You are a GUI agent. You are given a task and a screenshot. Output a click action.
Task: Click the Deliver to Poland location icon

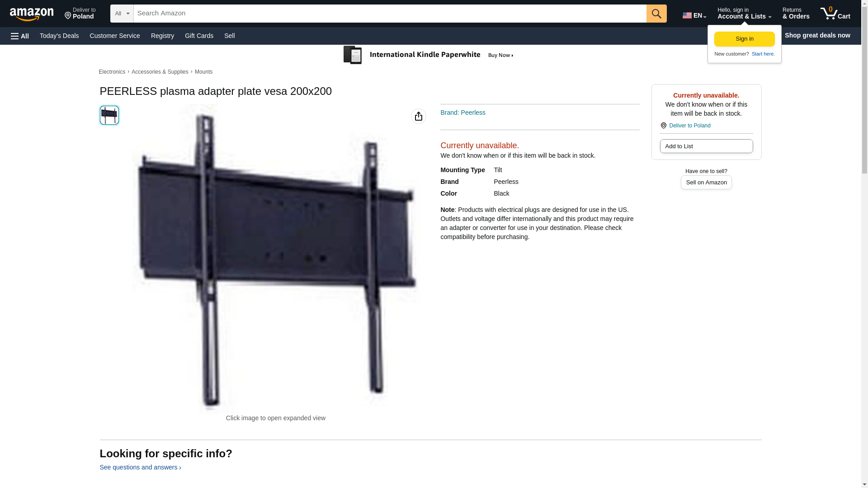click(68, 16)
